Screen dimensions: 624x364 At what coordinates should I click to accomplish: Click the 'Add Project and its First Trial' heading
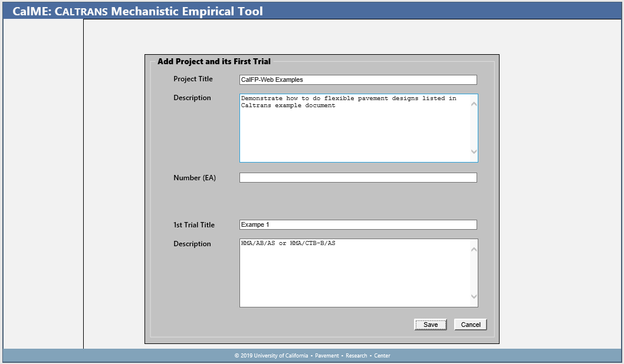214,61
